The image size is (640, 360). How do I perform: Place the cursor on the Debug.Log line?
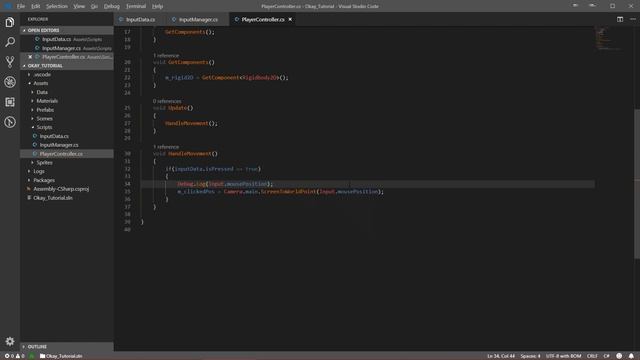pyautogui.click(x=367, y=184)
